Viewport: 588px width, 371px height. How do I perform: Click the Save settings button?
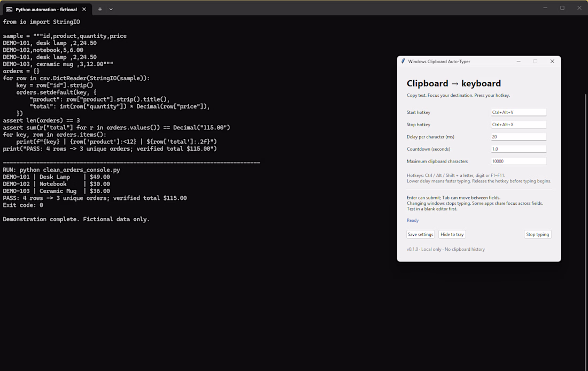420,235
